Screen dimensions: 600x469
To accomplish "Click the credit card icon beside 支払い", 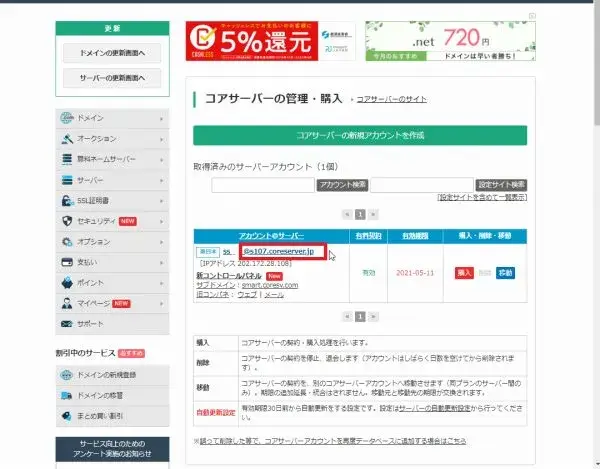I will [67, 262].
